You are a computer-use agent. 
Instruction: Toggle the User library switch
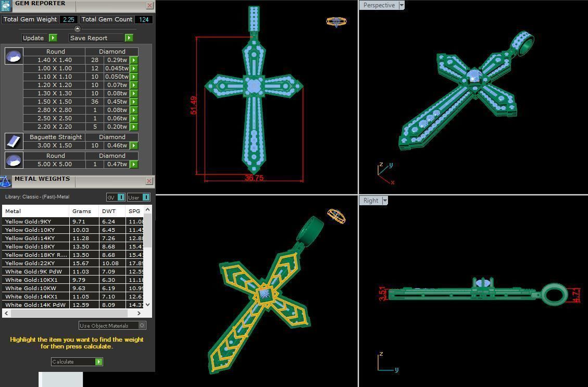point(146,197)
